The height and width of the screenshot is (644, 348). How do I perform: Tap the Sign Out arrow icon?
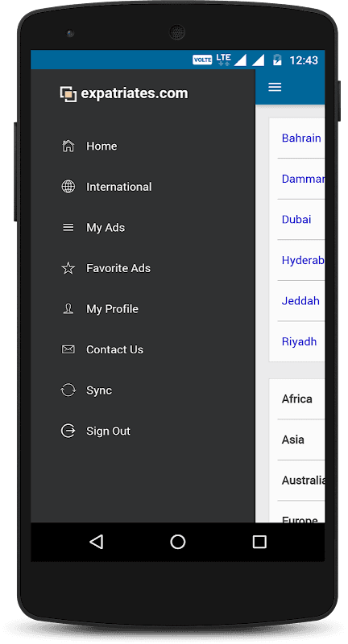point(68,431)
